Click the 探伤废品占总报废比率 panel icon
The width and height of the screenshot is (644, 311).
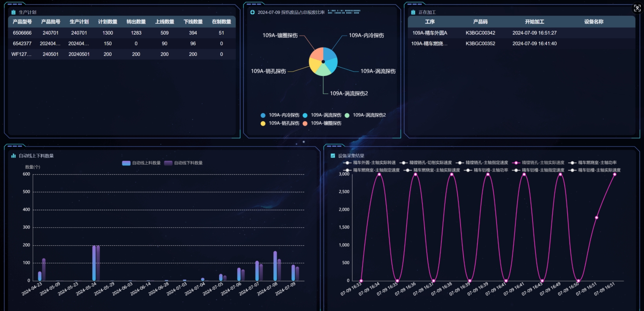(252, 12)
